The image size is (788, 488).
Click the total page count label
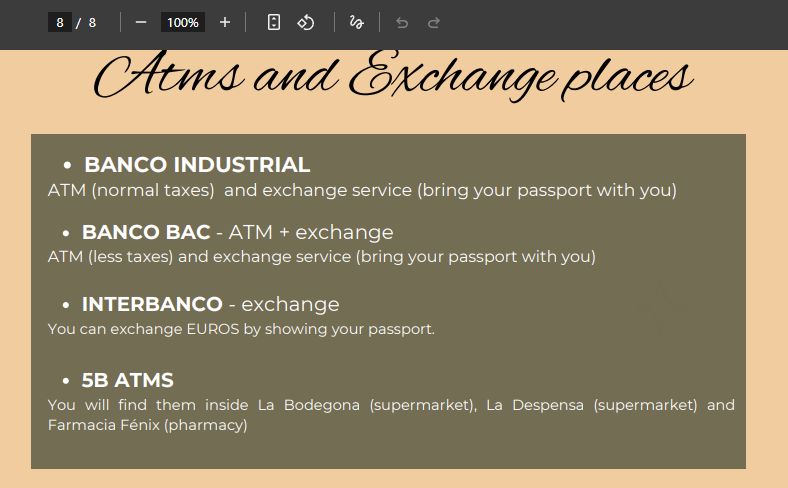click(92, 22)
